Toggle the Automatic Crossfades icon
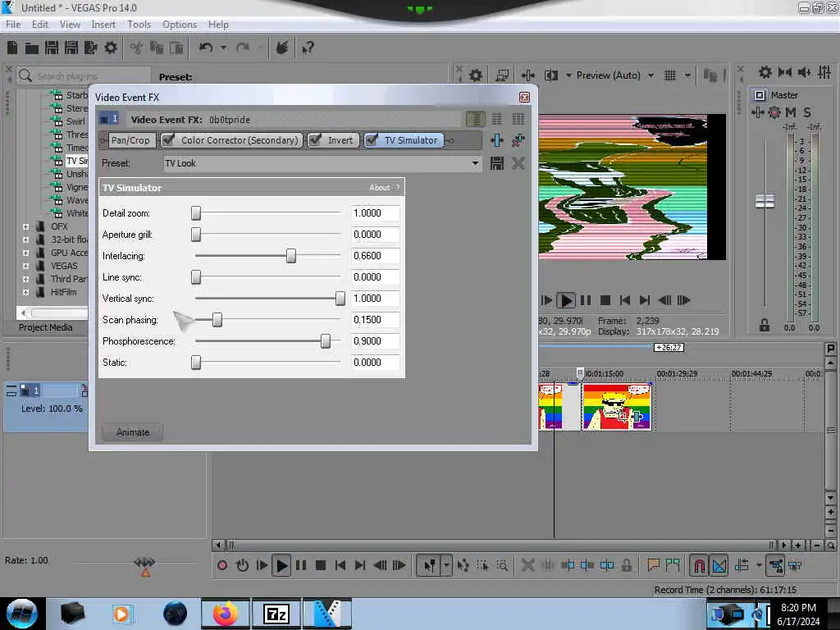Image resolution: width=840 pixels, height=630 pixels. click(x=719, y=565)
